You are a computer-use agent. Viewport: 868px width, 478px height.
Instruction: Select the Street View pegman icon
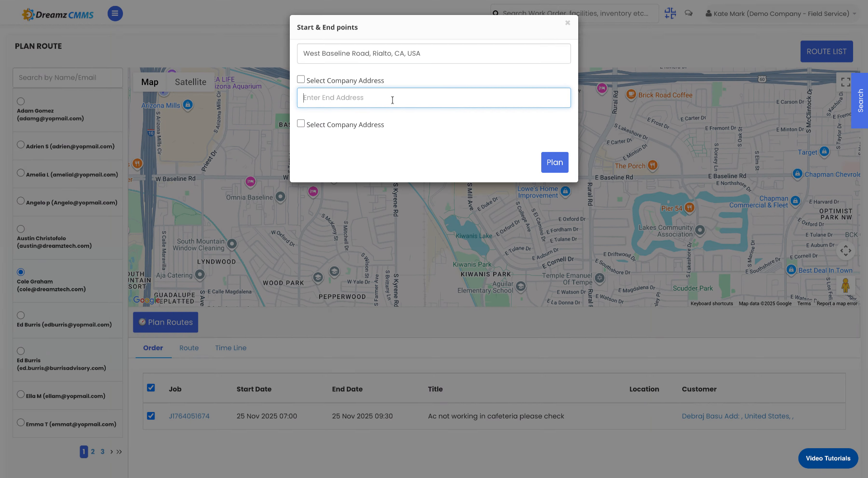[845, 285]
